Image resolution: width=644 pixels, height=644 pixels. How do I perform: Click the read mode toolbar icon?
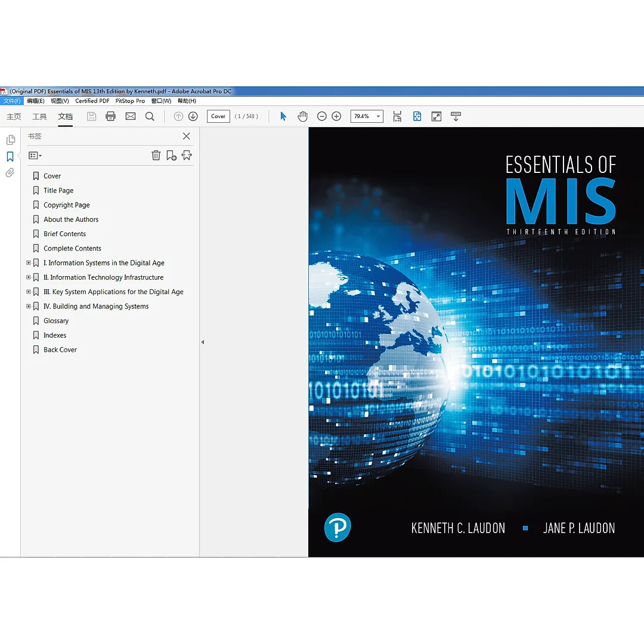[456, 116]
